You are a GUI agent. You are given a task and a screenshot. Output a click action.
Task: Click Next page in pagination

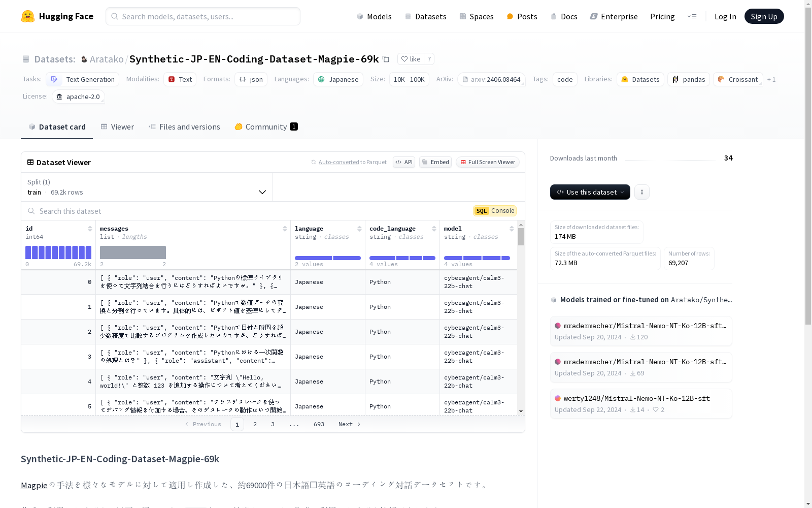350,424
